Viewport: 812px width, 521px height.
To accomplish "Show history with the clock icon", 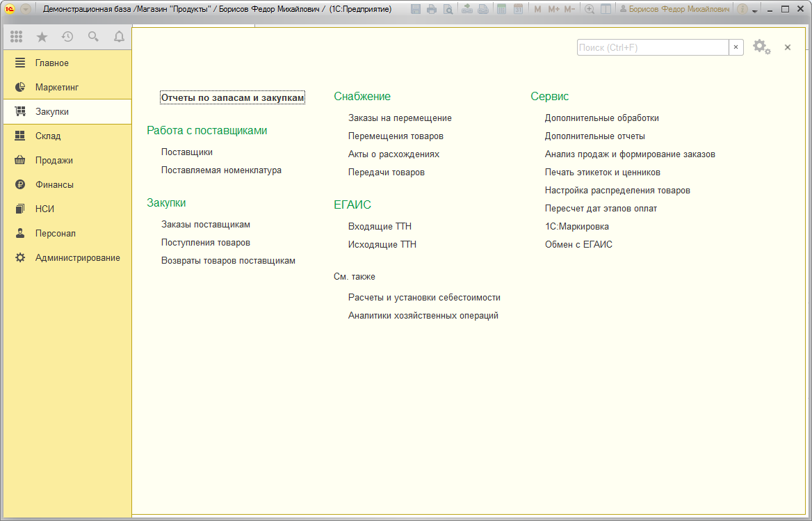I will click(x=67, y=36).
